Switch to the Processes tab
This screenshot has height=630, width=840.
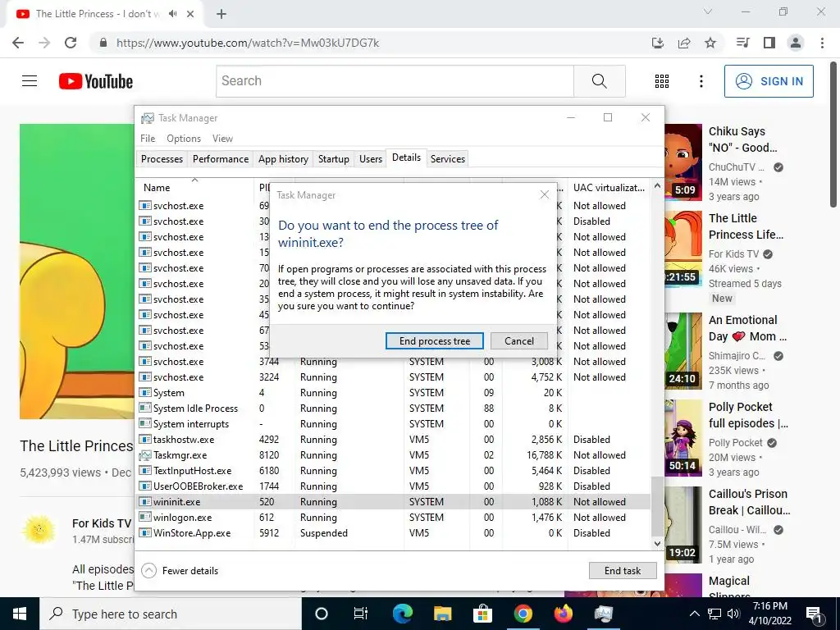point(162,159)
